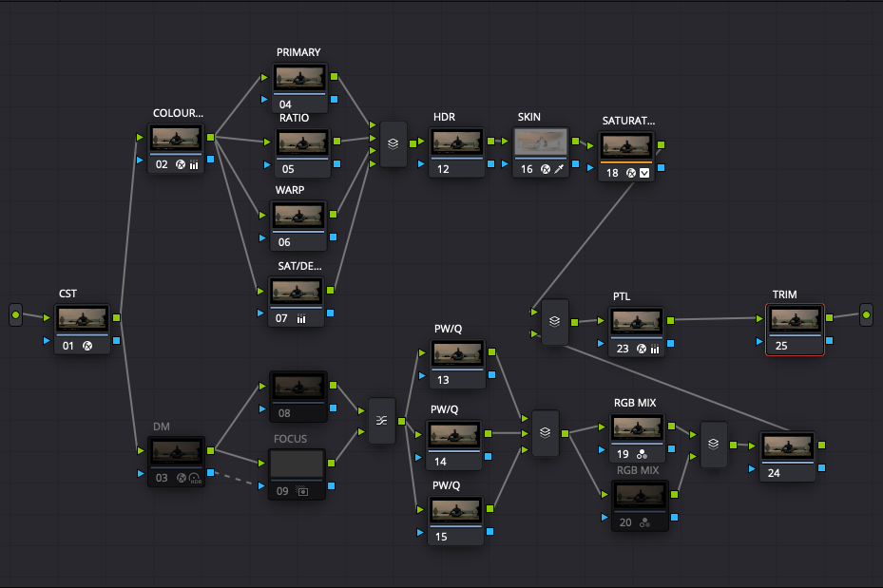Viewport: 883px width, 588px height.
Task: Click the green RGB output of HDR node 12
Action: tap(493, 141)
